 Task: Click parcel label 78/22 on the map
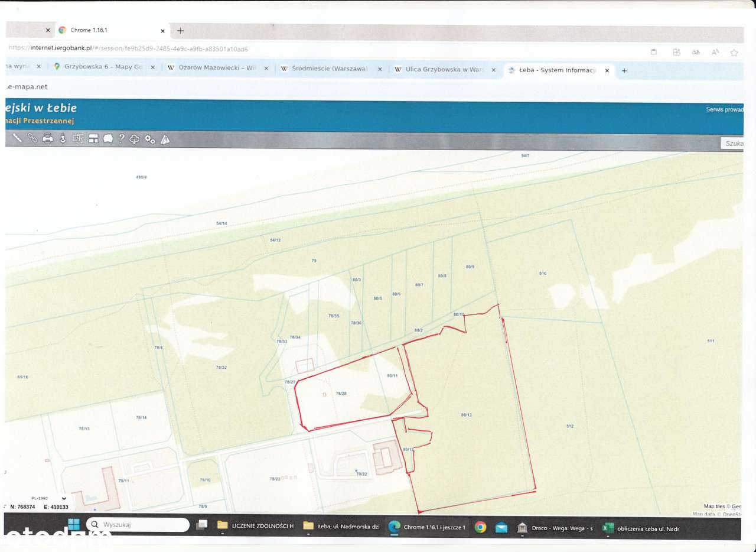[361, 474]
